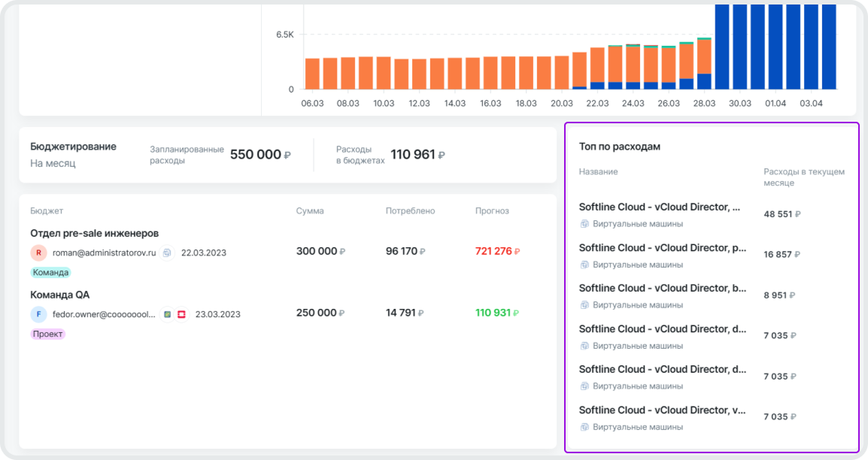Screen dimensions: 868x460
Task: Open Softline Cloud vCloud Director, v... item
Action: coord(662,410)
